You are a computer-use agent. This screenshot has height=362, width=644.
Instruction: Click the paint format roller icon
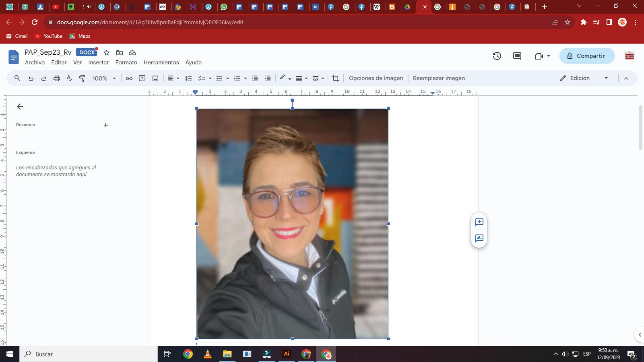tap(82, 78)
